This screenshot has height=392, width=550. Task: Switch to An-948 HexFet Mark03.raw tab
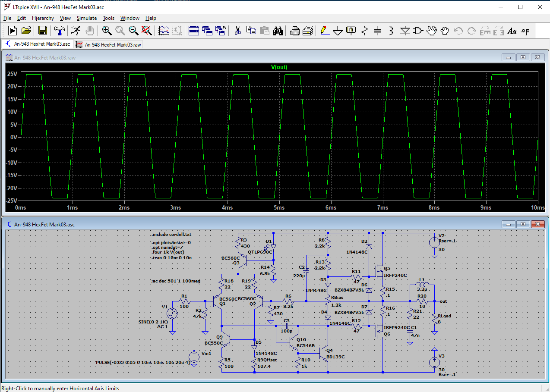coord(108,44)
